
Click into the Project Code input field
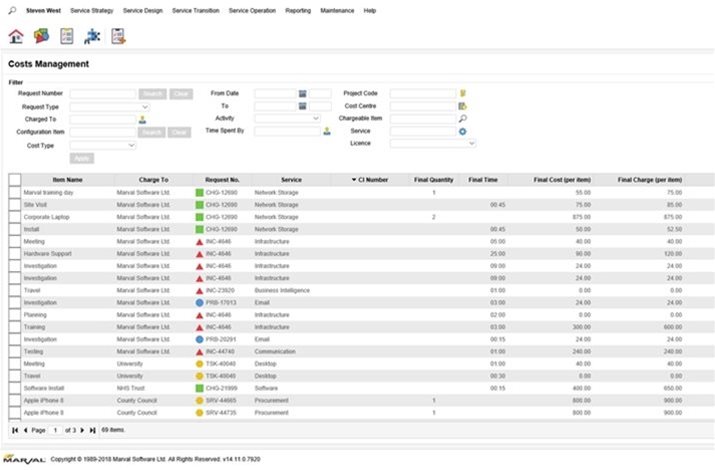click(423, 93)
